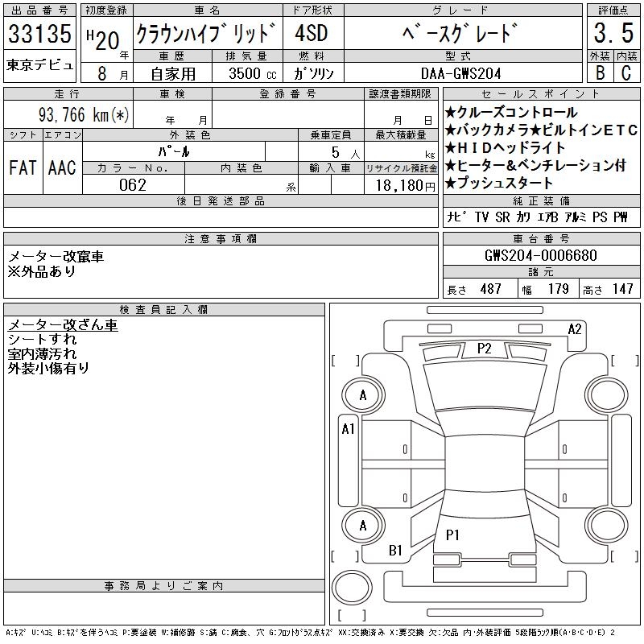
Task: Select the exterior grade B under 外装
Action: (600, 72)
